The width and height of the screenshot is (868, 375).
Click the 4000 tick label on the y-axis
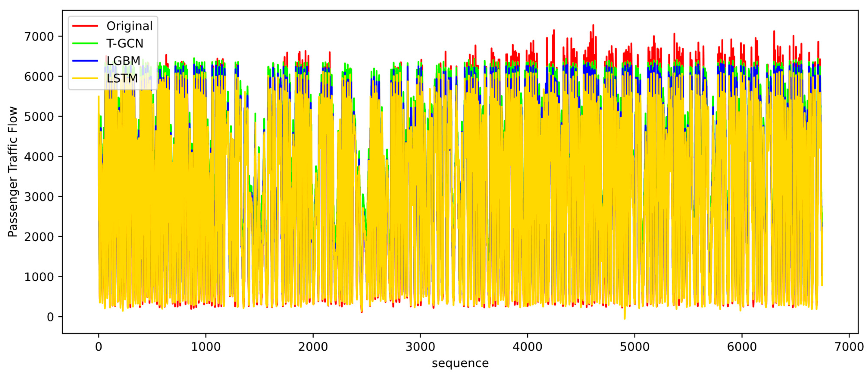pyautogui.click(x=39, y=157)
